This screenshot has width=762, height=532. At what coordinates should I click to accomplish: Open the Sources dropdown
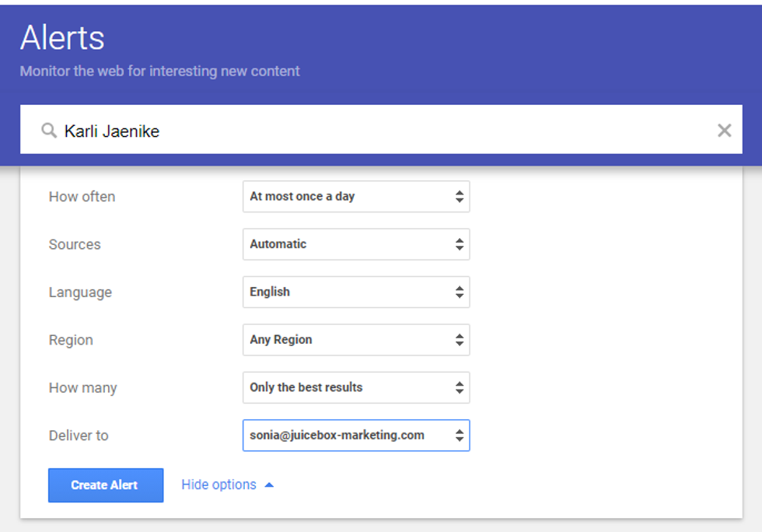tap(350, 244)
